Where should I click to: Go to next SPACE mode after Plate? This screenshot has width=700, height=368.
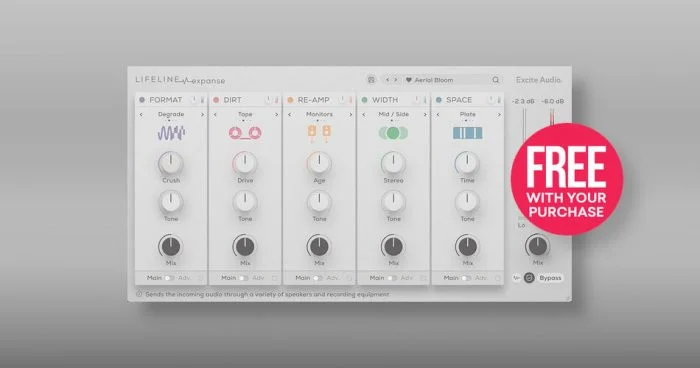tap(499, 115)
